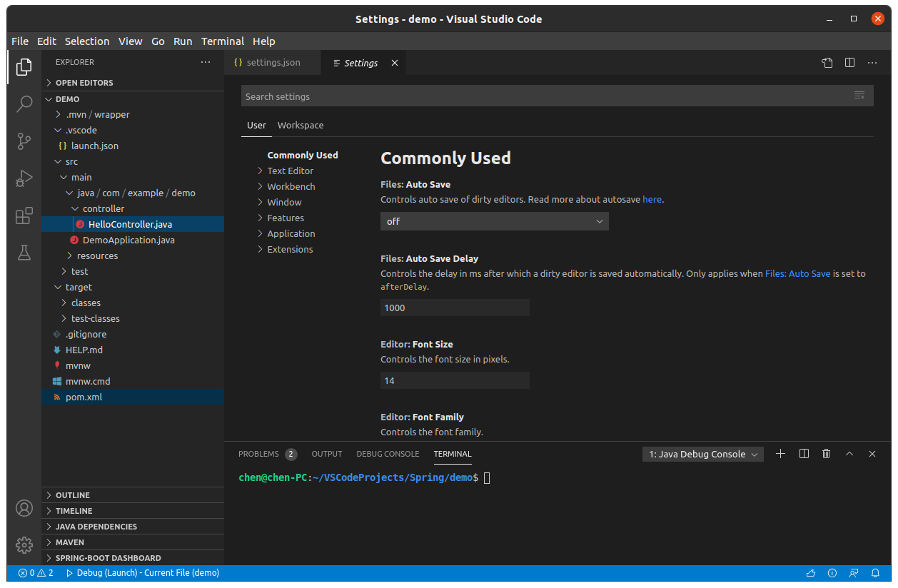The image size is (898, 588).
Task: Click Open Settings (JSON) icon
Action: pyautogui.click(x=827, y=63)
